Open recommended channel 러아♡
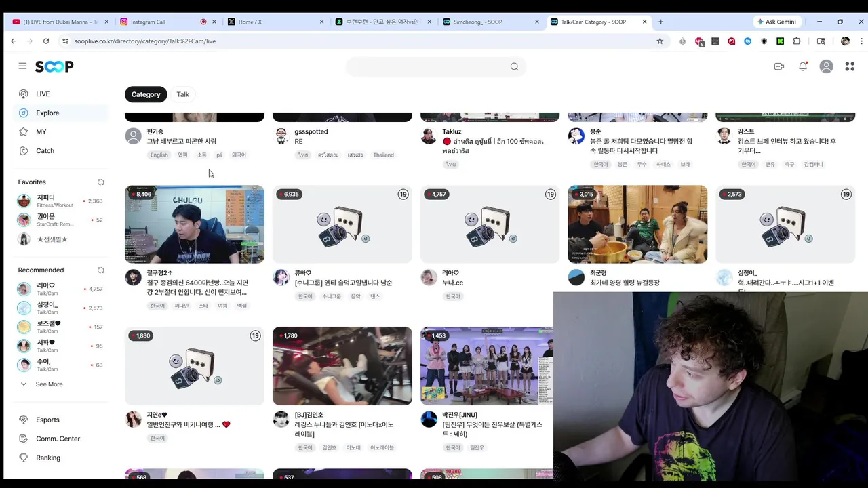Screen dimensions: 868x488 point(61,289)
